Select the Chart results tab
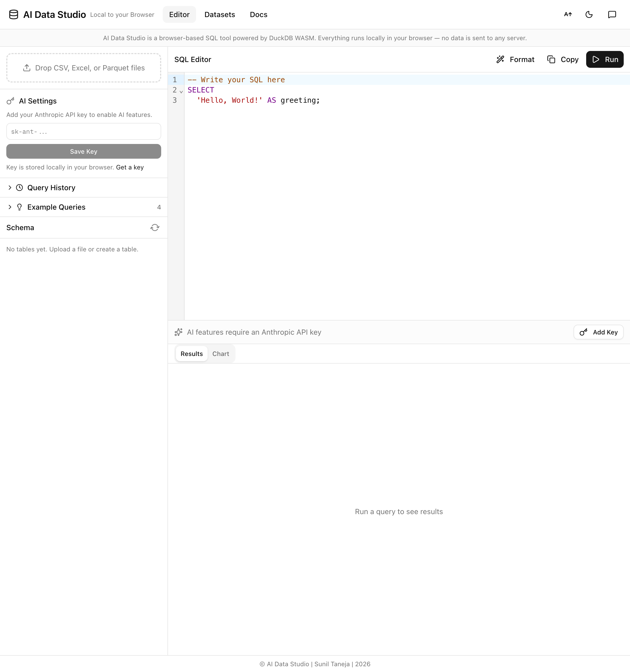The width and height of the screenshot is (630, 672). pos(220,354)
